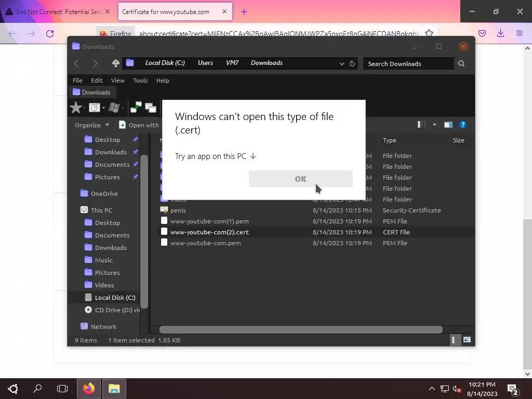
Task: Switch to large icons view in status bar
Action: pos(467,340)
